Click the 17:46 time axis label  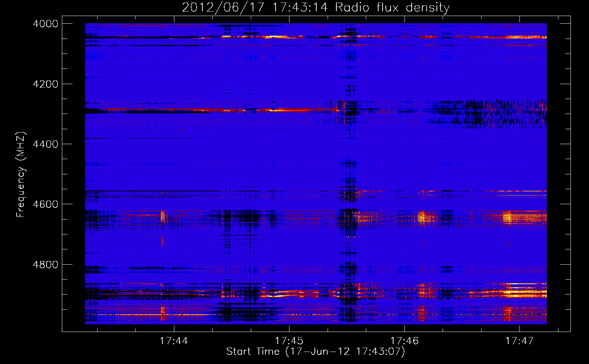point(404,341)
